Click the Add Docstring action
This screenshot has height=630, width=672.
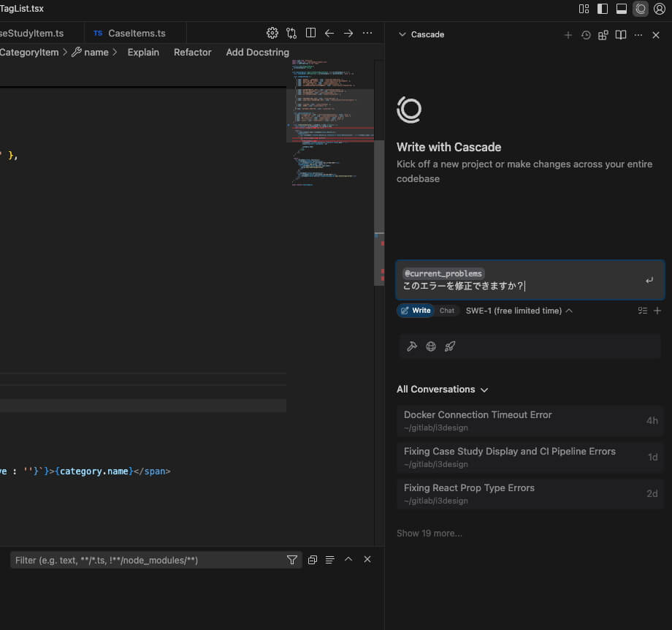pos(258,53)
